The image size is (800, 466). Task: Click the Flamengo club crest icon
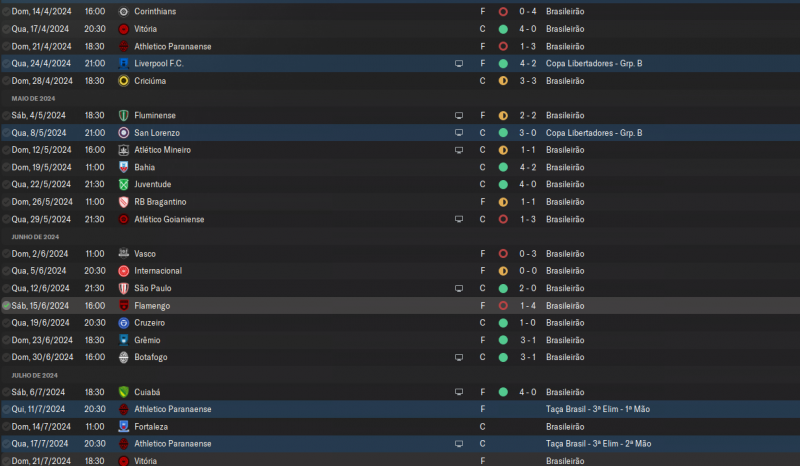tap(123, 305)
